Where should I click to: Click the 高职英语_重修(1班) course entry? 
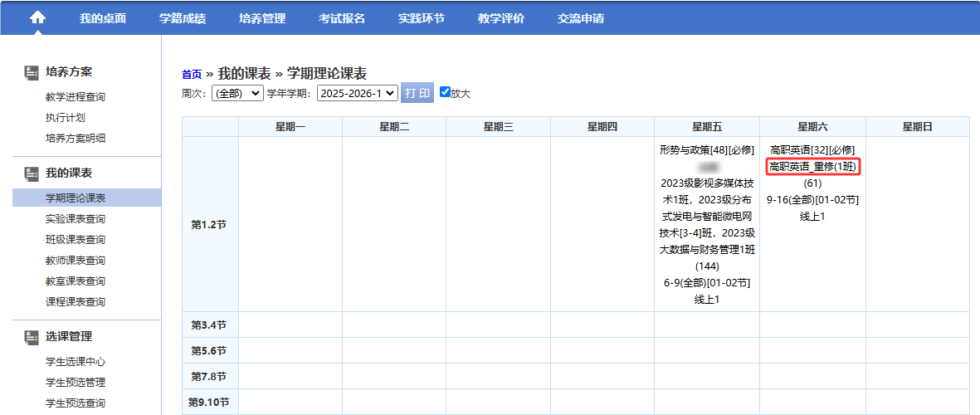click(x=812, y=167)
